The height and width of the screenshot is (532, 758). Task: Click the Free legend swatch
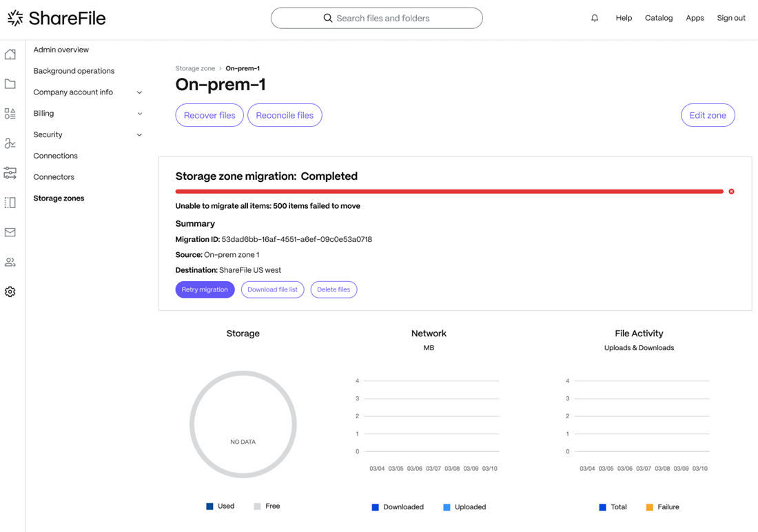pyautogui.click(x=257, y=507)
